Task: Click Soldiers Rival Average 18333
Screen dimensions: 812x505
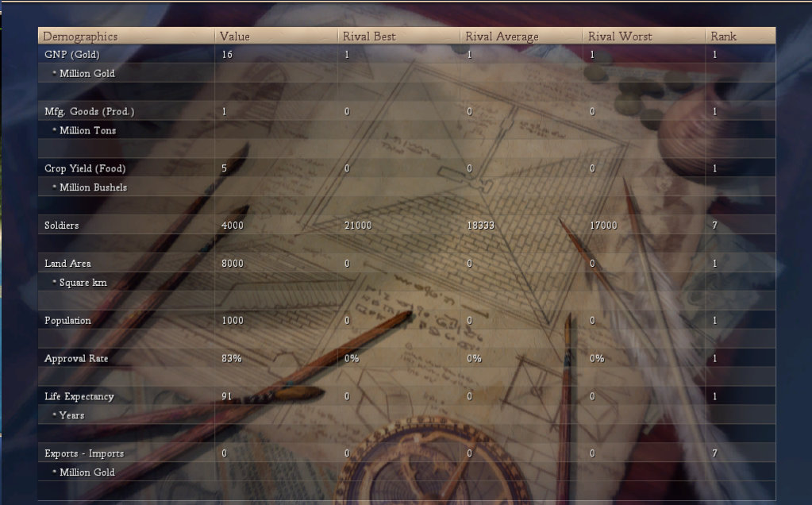Action: (x=480, y=226)
